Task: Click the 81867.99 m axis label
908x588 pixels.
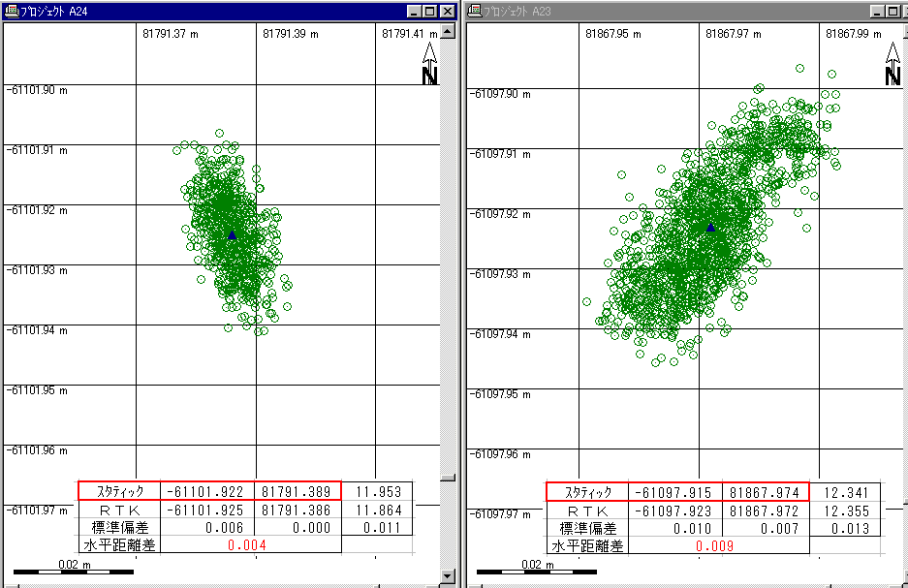Action: [x=854, y=34]
